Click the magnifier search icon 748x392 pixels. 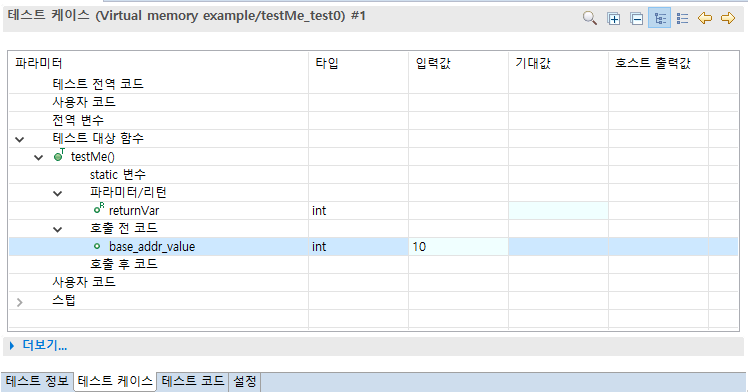pyautogui.click(x=590, y=19)
